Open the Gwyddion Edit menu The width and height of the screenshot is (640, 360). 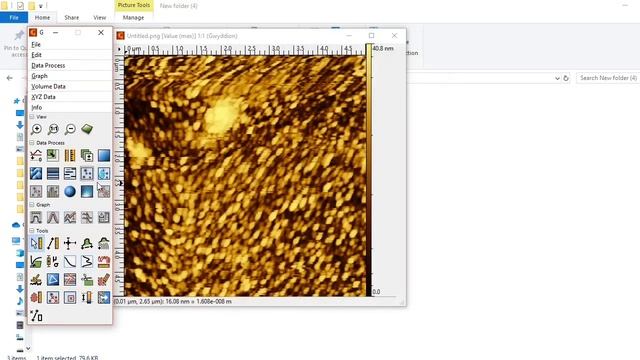point(69,55)
